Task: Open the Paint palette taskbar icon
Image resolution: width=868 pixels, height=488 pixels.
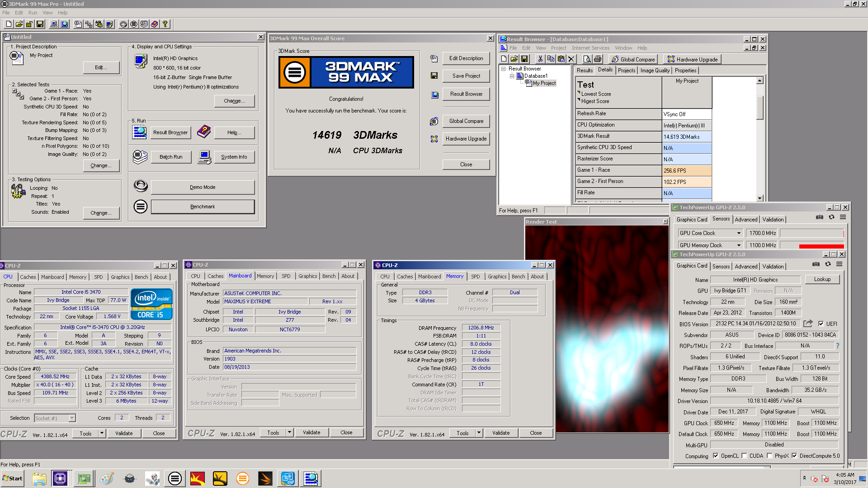Action: tap(107, 478)
